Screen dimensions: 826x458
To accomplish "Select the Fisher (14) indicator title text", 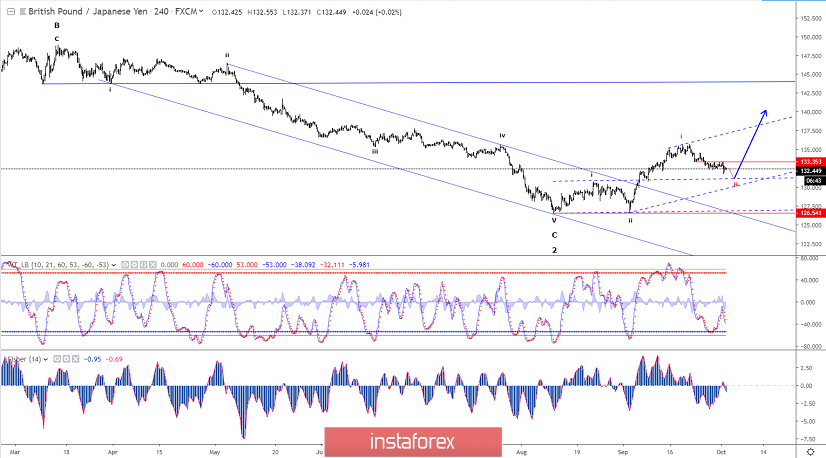I will 22,359.
